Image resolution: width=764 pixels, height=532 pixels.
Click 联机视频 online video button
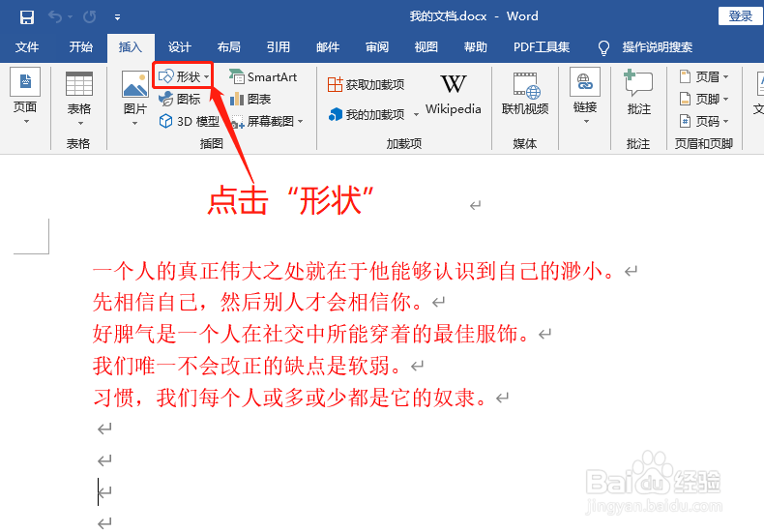(525, 95)
